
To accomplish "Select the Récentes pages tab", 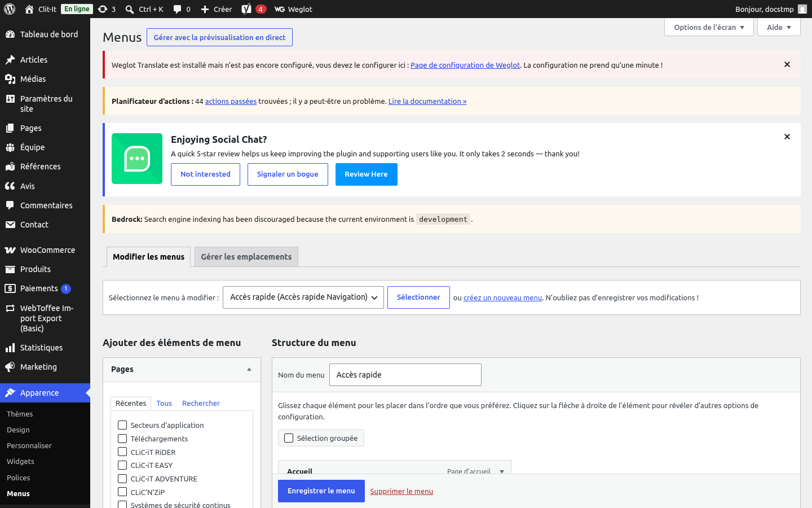I will pos(131,403).
